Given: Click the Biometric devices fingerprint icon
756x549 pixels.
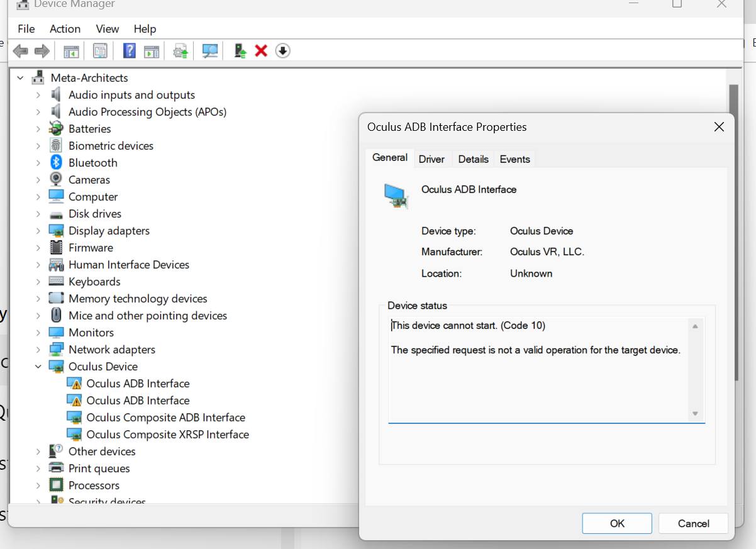Looking at the screenshot, I should point(57,145).
